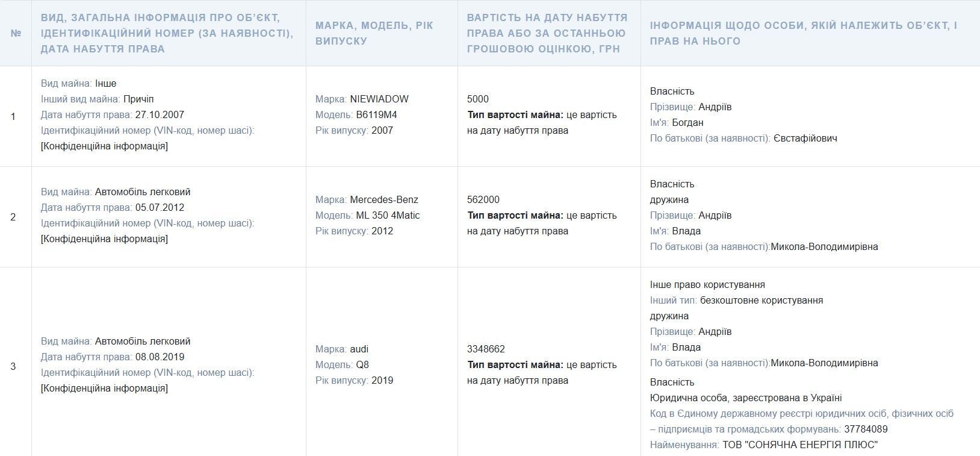Select the acquisition date 08.08.2019
980x456 pixels.
coord(160,357)
